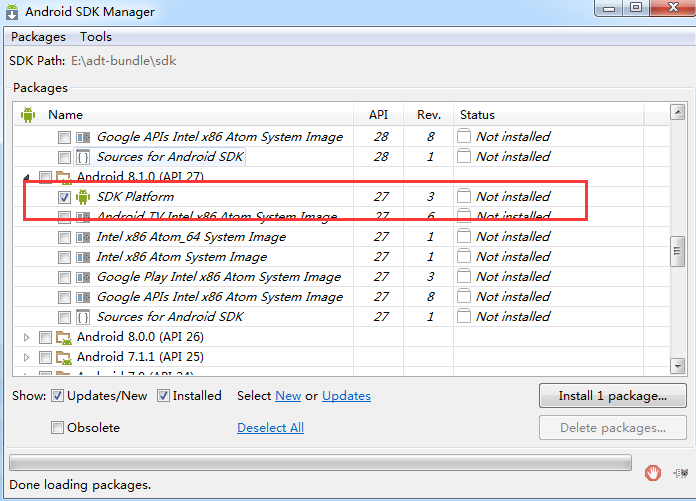Viewport: 696px width, 501px height.
Task: Click the Android 7.1.1 folder icon
Action: coord(64,358)
